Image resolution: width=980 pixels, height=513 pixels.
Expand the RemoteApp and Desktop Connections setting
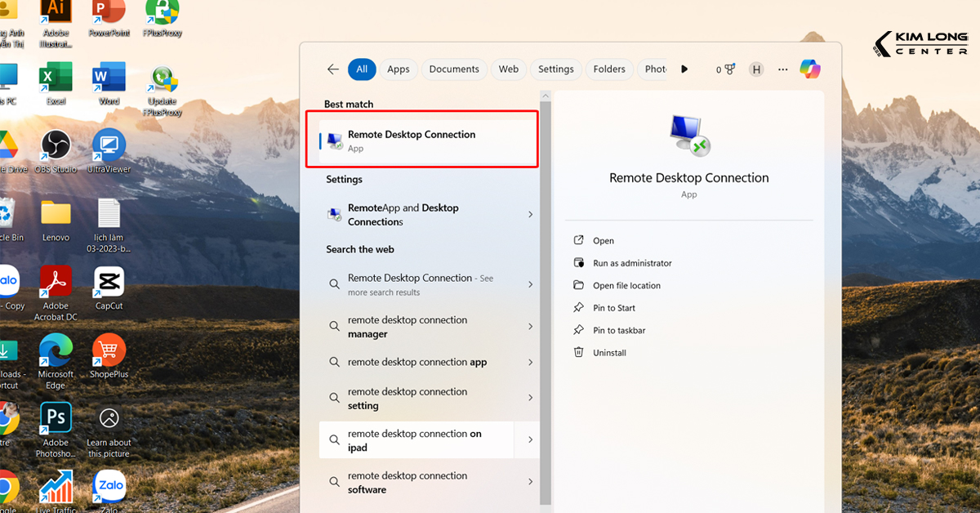click(x=530, y=214)
